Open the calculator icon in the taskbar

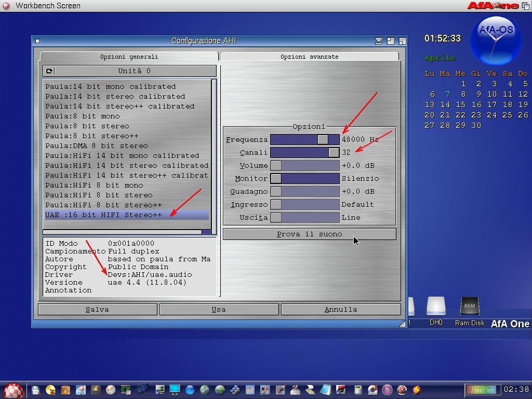tap(358, 390)
